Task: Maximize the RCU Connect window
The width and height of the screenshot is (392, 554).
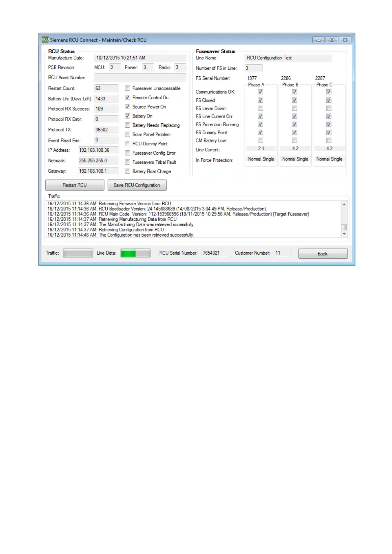Action: click(332, 40)
